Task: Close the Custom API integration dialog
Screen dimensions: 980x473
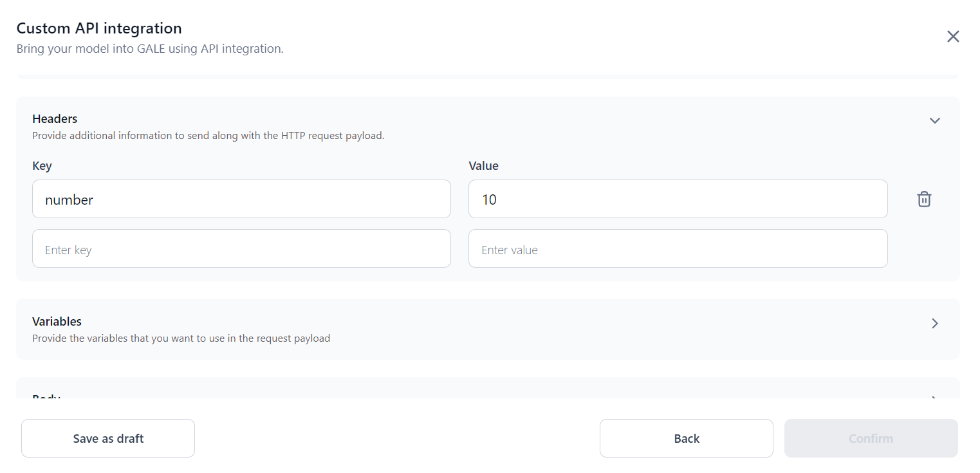Action: coord(953,37)
